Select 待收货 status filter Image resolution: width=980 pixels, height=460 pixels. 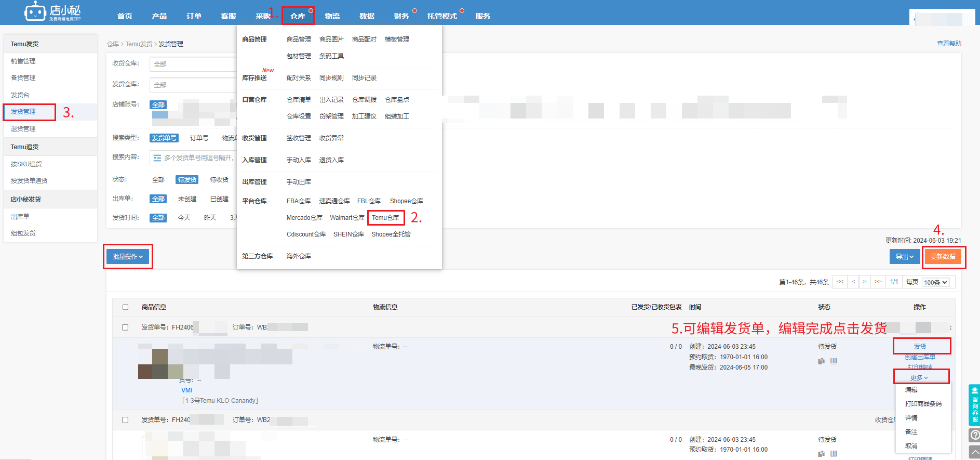[x=219, y=180]
